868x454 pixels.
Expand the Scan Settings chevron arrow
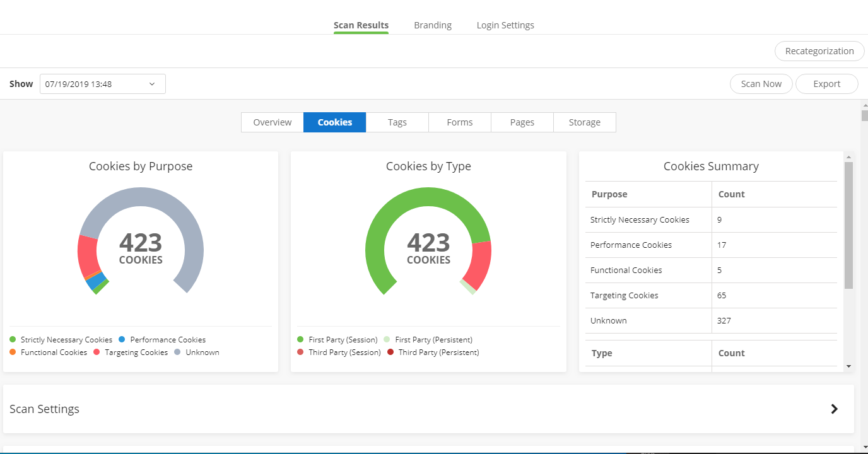(x=834, y=409)
